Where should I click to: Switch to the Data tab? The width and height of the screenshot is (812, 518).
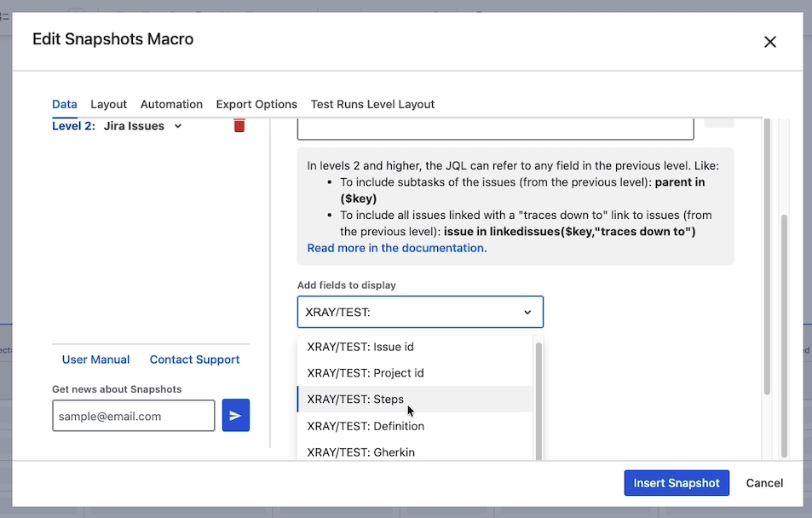64,104
